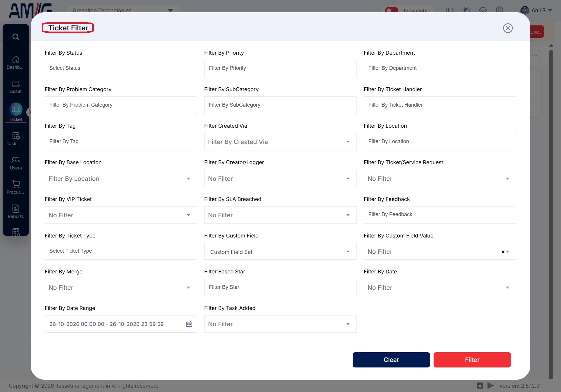Open Dashboard from the sidebar
561x392 pixels.
click(15, 62)
